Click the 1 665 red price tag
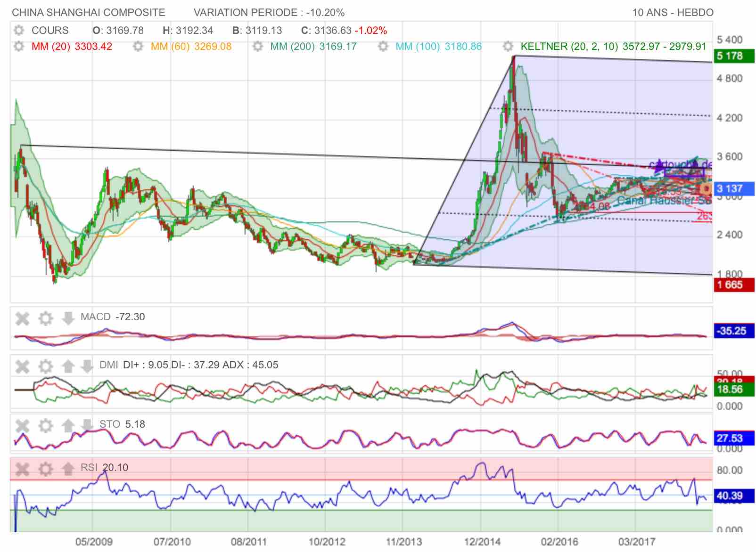 tap(734, 285)
